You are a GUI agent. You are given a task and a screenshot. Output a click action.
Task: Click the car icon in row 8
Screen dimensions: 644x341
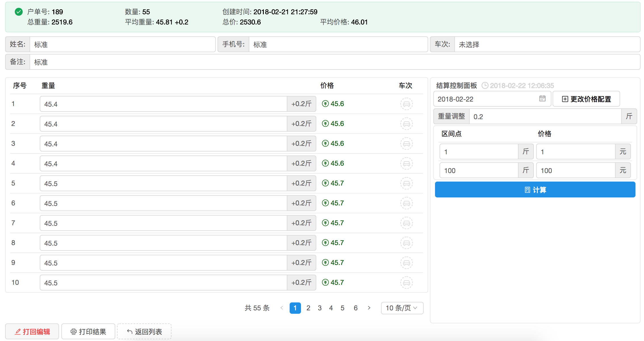click(x=406, y=243)
